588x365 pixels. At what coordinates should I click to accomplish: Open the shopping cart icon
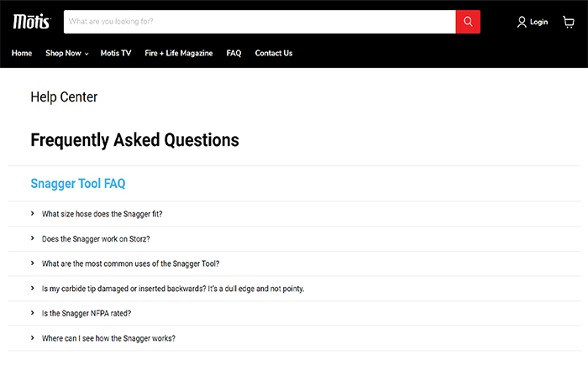pyautogui.click(x=569, y=22)
